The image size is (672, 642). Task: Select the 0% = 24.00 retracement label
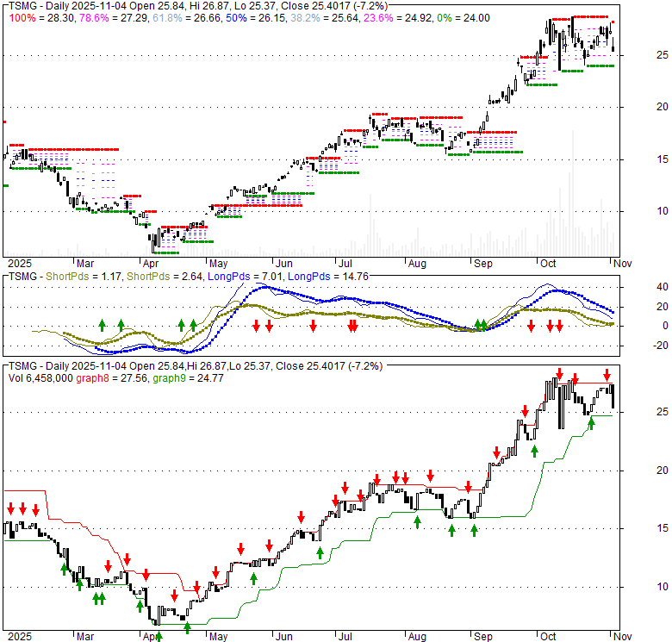(464, 18)
